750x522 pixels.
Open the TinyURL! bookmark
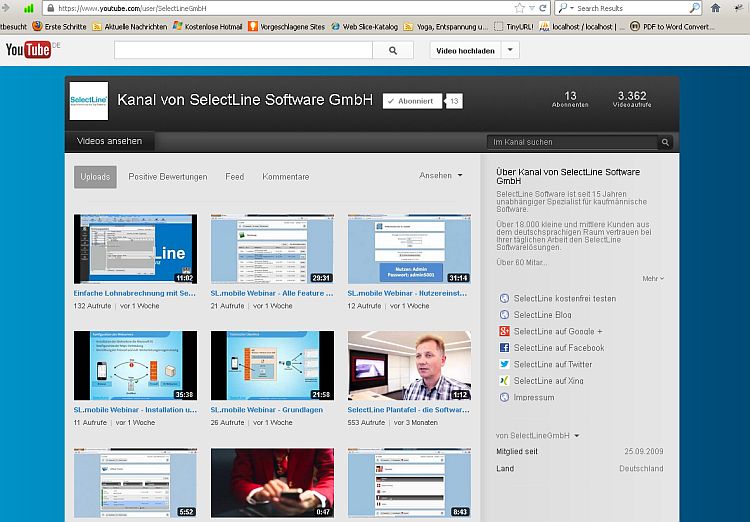514,27
